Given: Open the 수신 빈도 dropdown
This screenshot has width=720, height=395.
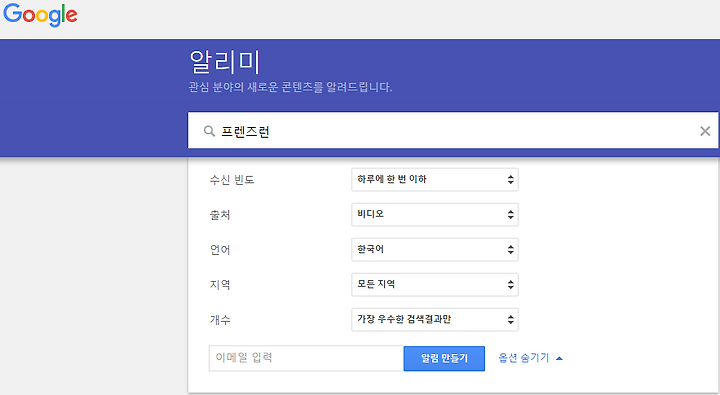Looking at the screenshot, I should coord(435,180).
